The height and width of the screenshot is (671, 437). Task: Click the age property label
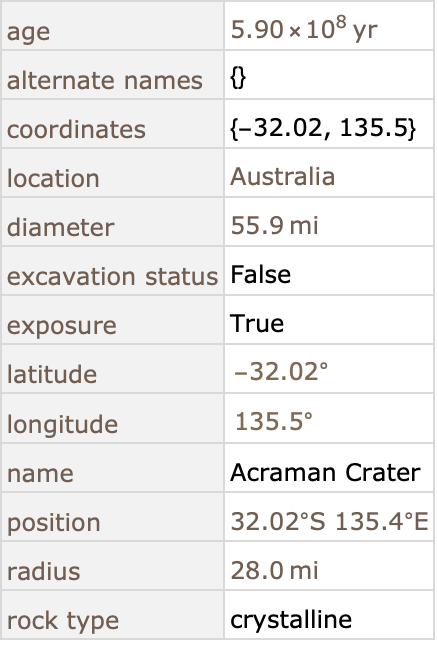[x=29, y=32]
